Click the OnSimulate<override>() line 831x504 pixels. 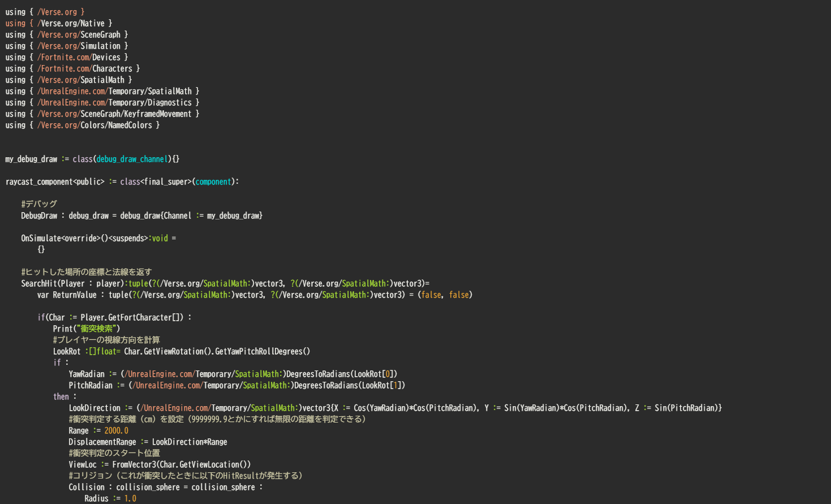[x=98, y=238]
